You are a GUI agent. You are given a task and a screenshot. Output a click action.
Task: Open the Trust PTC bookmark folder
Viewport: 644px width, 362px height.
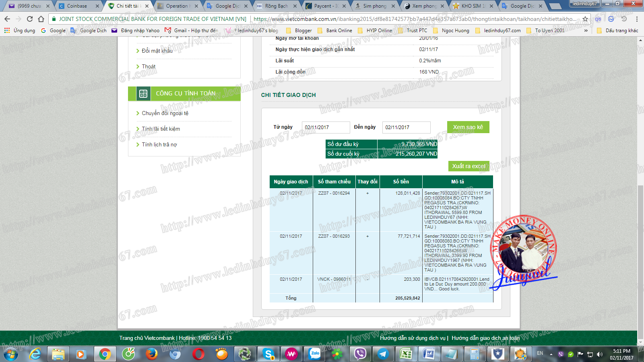[413, 31]
